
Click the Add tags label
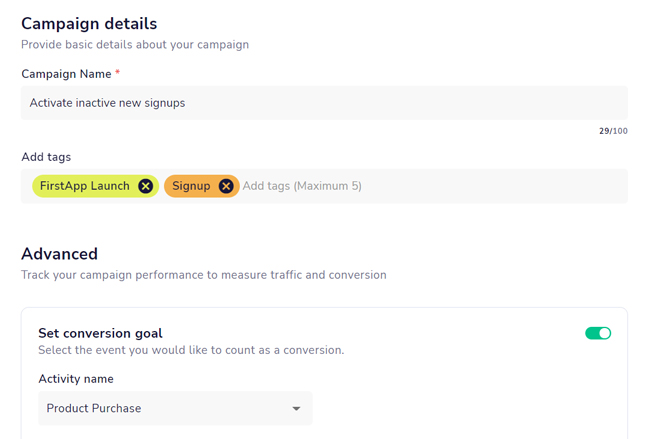46,157
